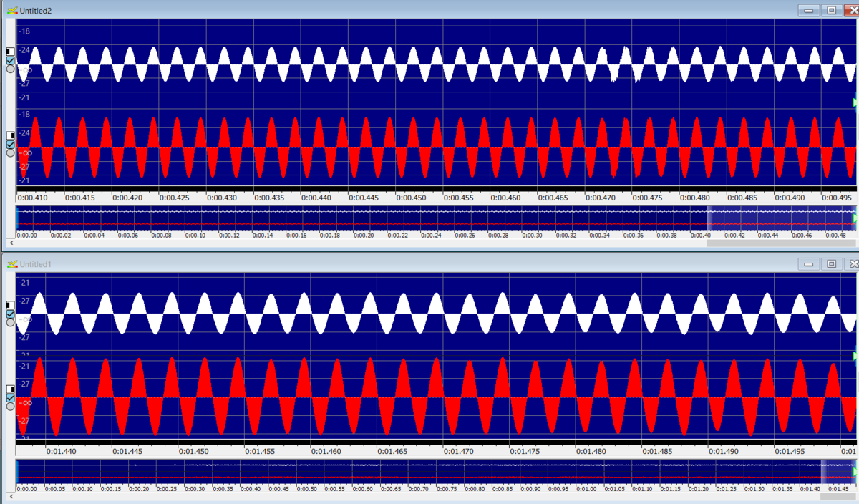Maximize the Untitled2 window
The height and width of the screenshot is (504, 859).
pyautogui.click(x=831, y=10)
